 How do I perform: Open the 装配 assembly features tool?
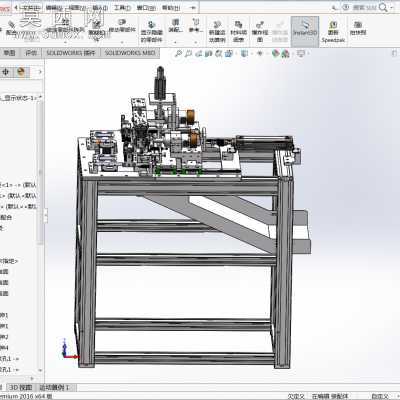coord(175,25)
